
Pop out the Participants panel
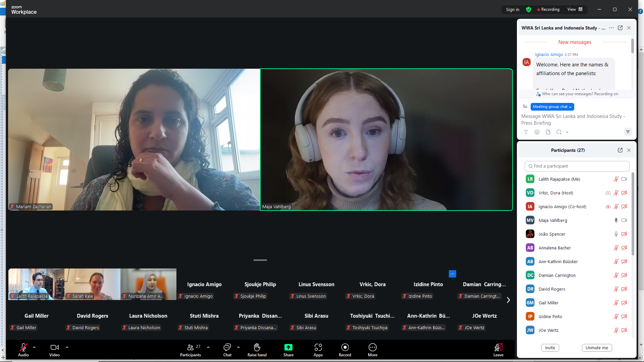coord(620,150)
